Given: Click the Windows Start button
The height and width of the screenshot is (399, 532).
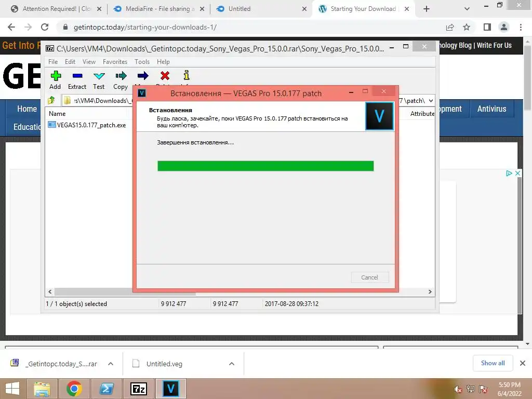Looking at the screenshot, I should (x=12, y=389).
